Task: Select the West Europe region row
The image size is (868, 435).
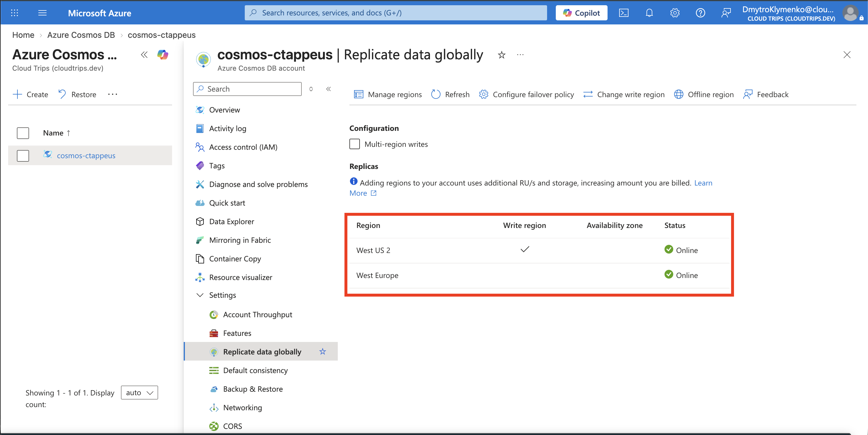Action: (540, 275)
